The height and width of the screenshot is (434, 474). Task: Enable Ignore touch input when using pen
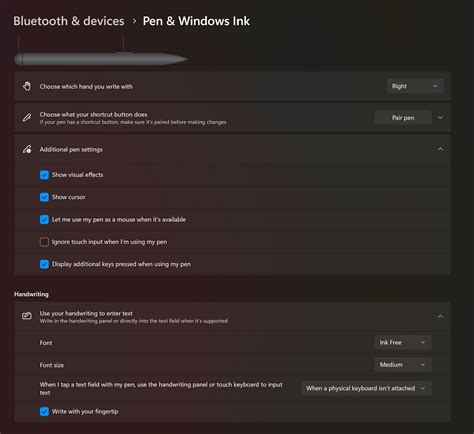click(44, 242)
